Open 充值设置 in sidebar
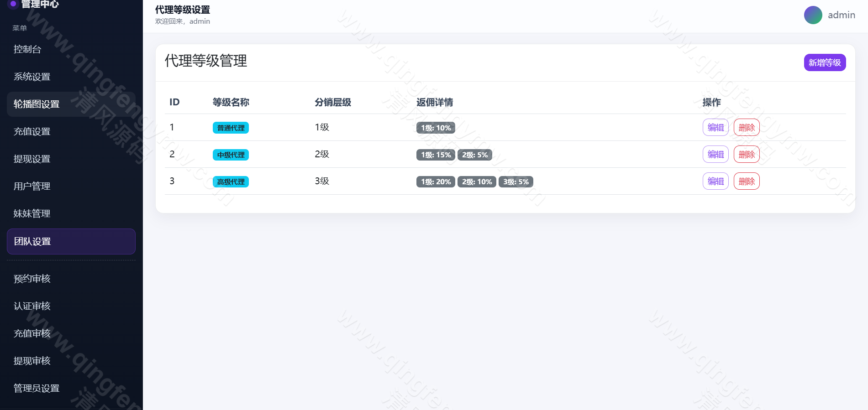 pyautogui.click(x=71, y=131)
